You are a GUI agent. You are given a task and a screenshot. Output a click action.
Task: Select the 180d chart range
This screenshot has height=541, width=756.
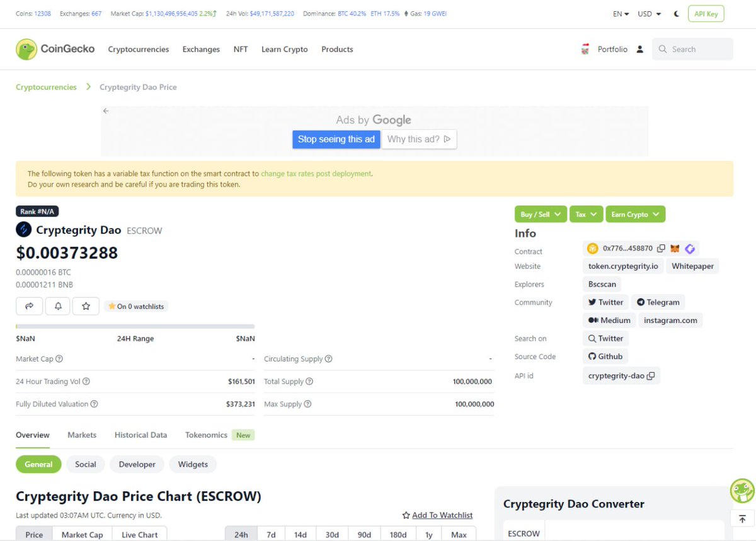pos(398,534)
